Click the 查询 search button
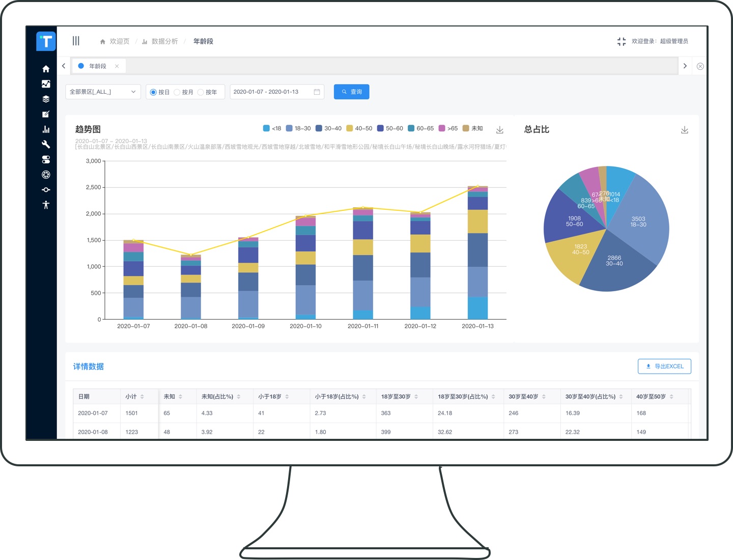This screenshot has width=733, height=560. pyautogui.click(x=351, y=92)
